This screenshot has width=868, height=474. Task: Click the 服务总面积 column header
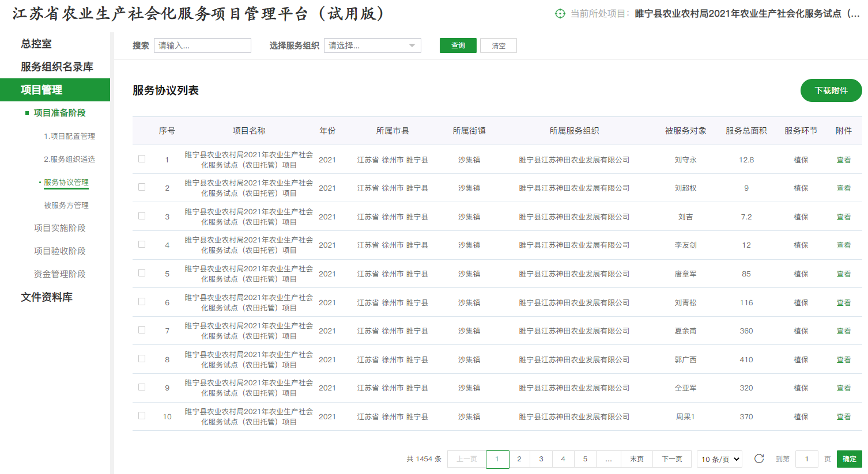[746, 131]
